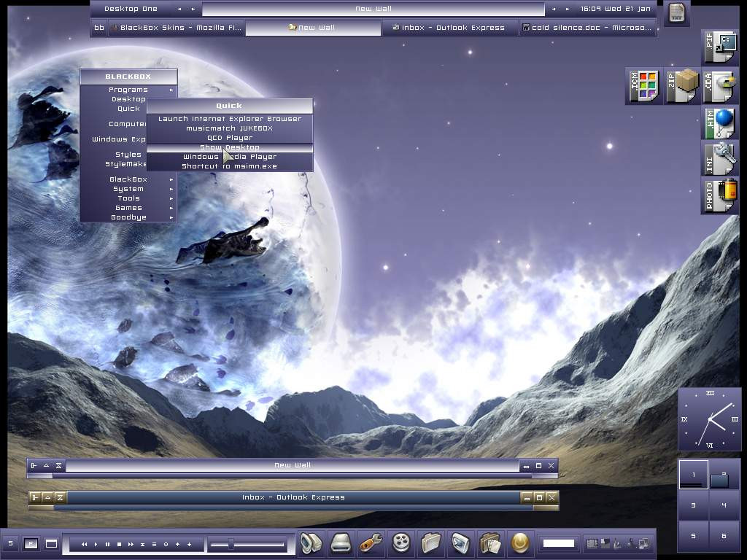The image size is (747, 560).
Task: Pause playback in the player controls
Action: coord(108,544)
